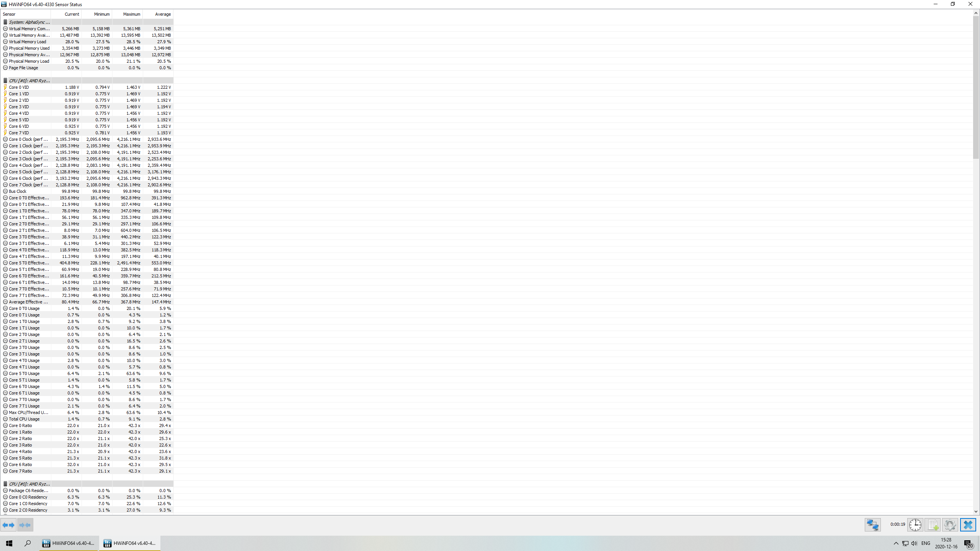Click the vertical scrollbar thumb
Image resolution: width=980 pixels, height=551 pixels.
pos(976,87)
